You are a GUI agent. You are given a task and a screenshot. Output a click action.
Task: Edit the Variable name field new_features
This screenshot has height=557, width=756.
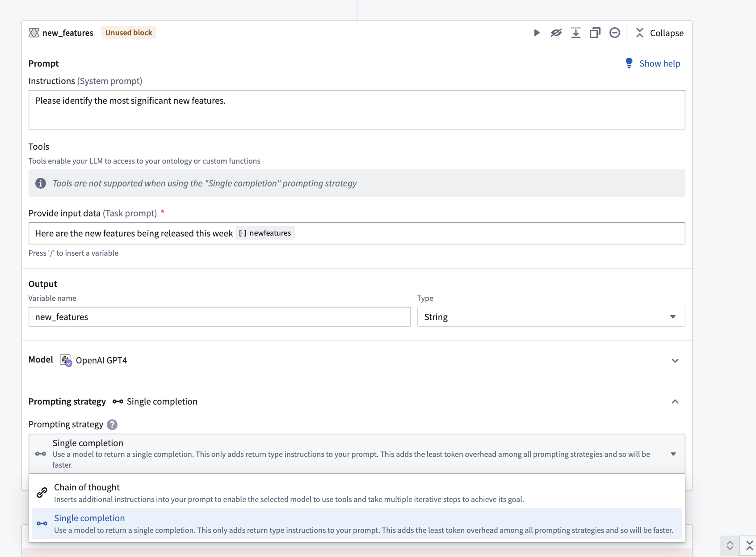219,317
